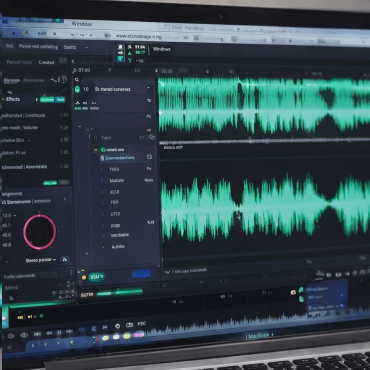
Task: Click the lower green round icon beside the blue panel
Action: (x=301, y=299)
